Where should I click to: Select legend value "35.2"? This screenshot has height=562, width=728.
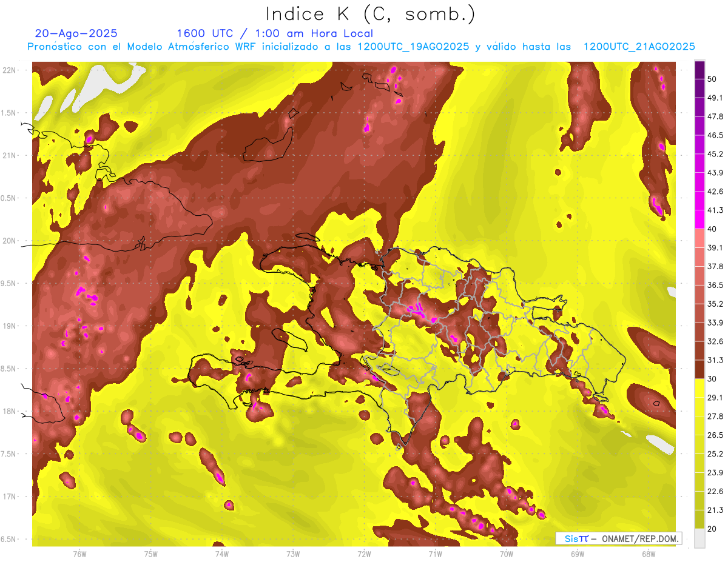(x=715, y=304)
